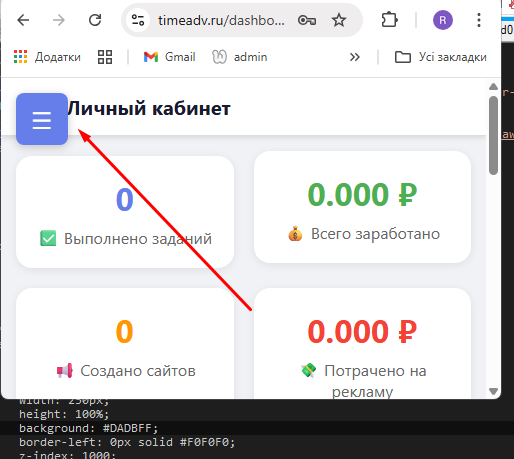Click the timeadv.ru address bar
Viewport: 514px width, 459px height.
221,20
